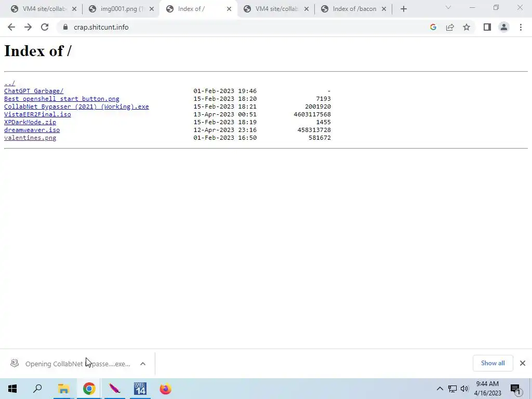Open valentines.png image link
Screen dimensions: 532x399
pos(30,138)
